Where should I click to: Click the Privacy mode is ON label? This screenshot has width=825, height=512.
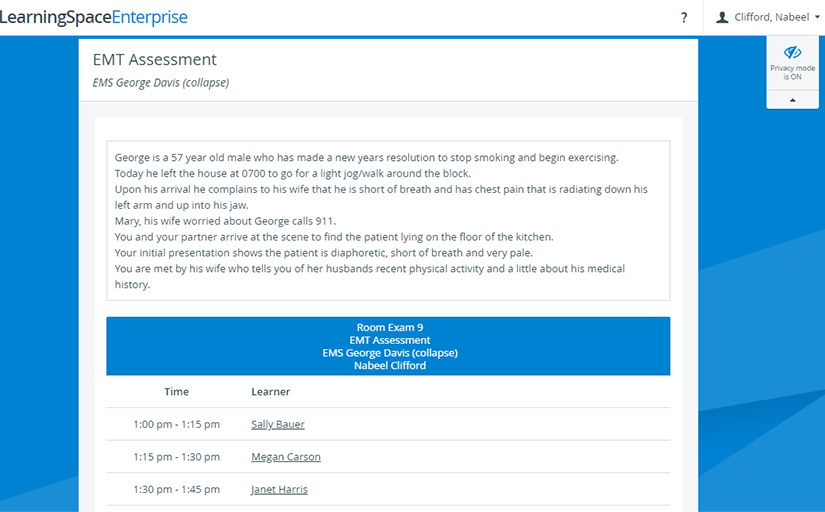point(792,73)
